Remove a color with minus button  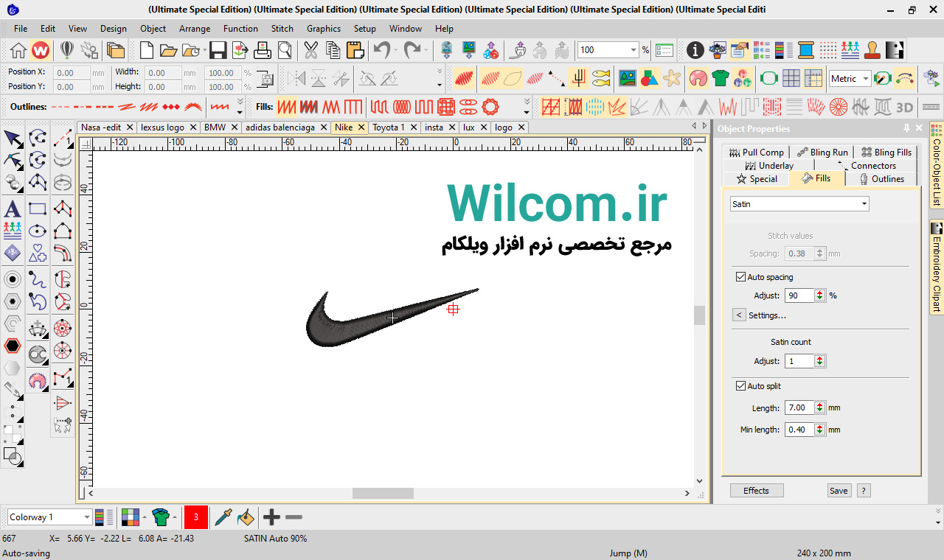(x=294, y=517)
